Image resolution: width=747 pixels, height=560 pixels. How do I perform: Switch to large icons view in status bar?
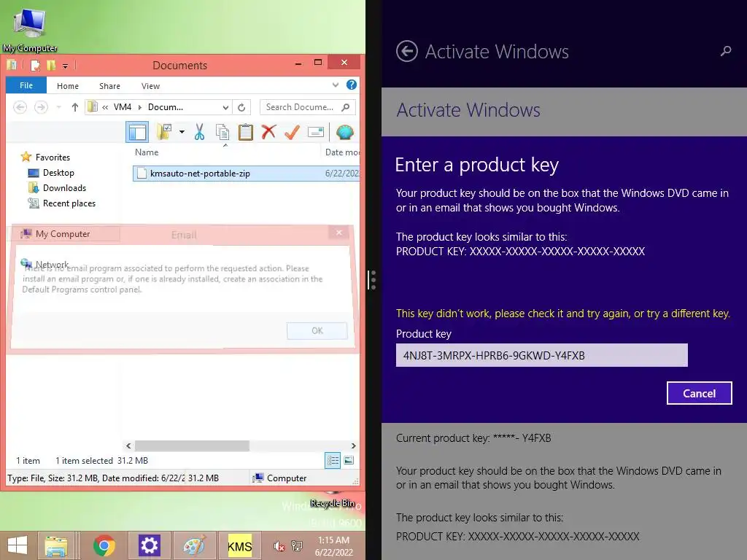pos(349,460)
